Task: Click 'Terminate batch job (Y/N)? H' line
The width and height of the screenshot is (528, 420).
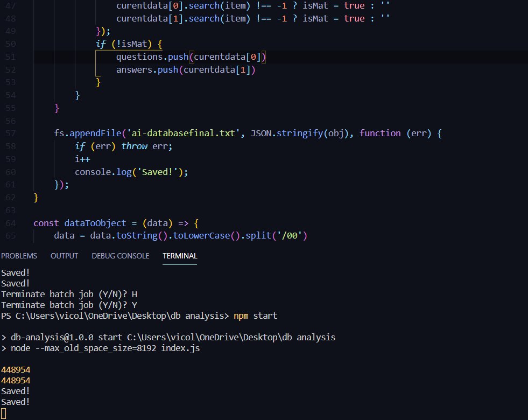Action: tap(69, 295)
